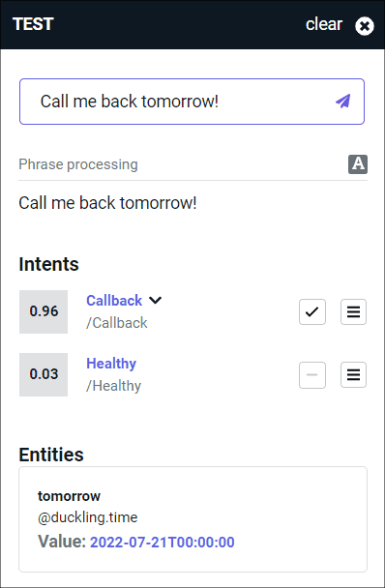This screenshot has height=588, width=385.
Task: Send the phrase with the paper plane icon
Action: (x=343, y=102)
